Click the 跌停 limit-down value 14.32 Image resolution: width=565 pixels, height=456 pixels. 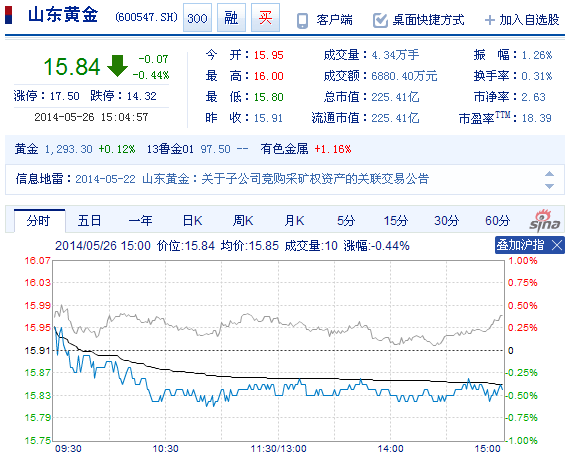coord(142,96)
